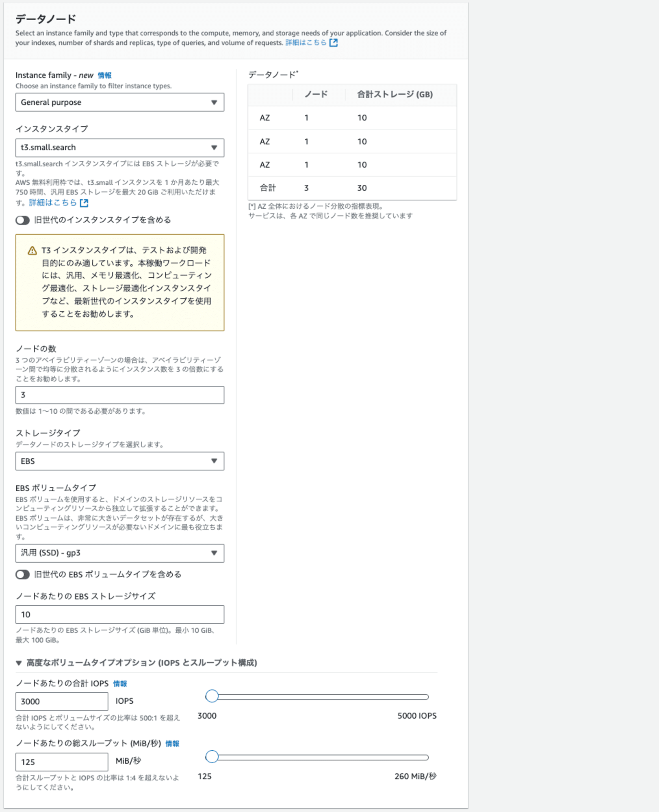Click the 125 MiB/秒 throughput input field
Screen dimensions: 659x812
62,762
